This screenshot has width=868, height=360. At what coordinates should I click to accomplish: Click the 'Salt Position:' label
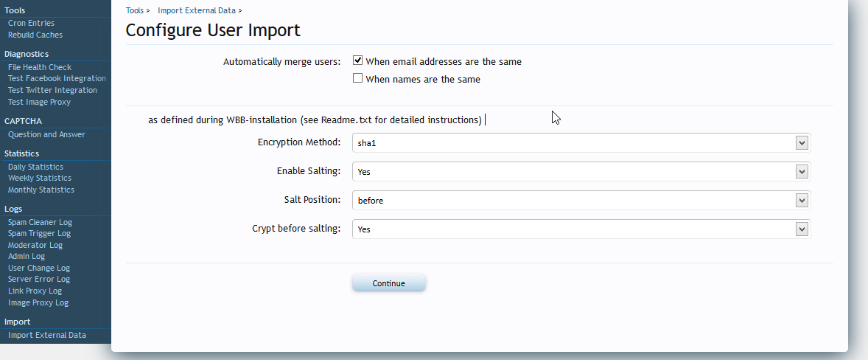[x=312, y=200]
